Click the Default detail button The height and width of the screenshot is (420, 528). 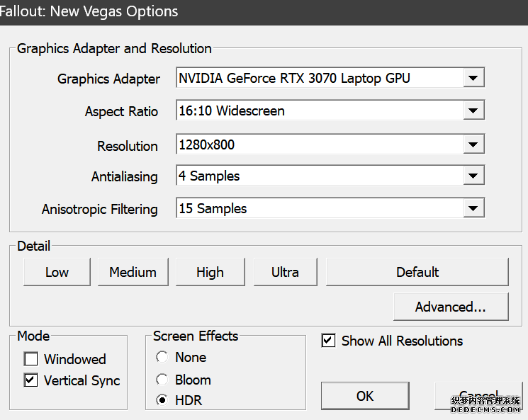tap(417, 272)
